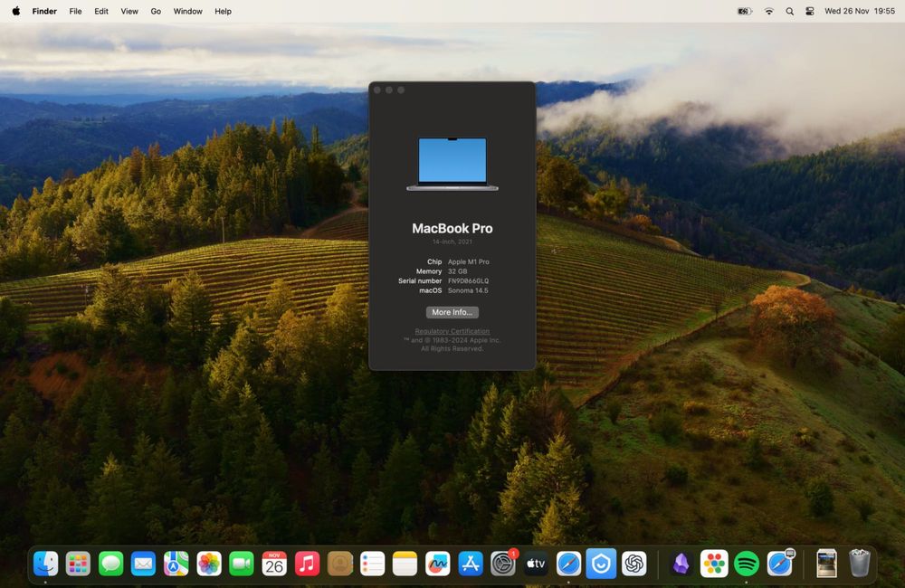Open the View menu

coord(129,11)
